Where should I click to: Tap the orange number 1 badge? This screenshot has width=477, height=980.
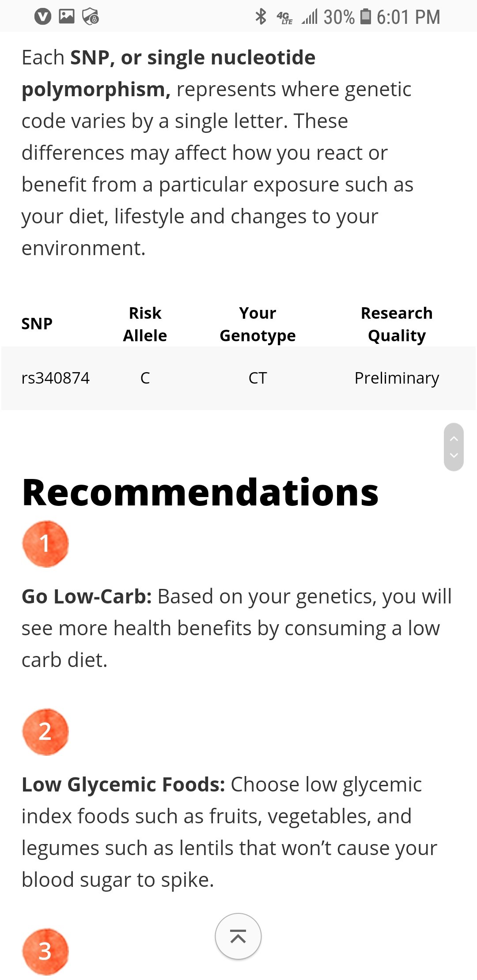(45, 543)
